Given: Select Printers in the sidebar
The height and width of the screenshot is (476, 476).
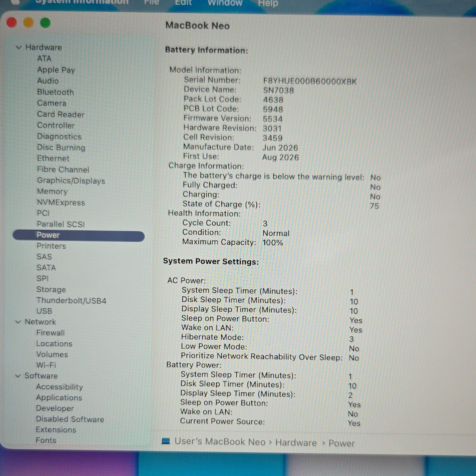Looking at the screenshot, I should pyautogui.click(x=51, y=246).
